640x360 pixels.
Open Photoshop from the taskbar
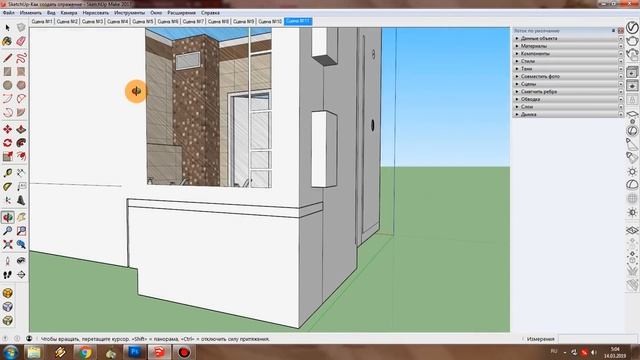pyautogui.click(x=135, y=352)
